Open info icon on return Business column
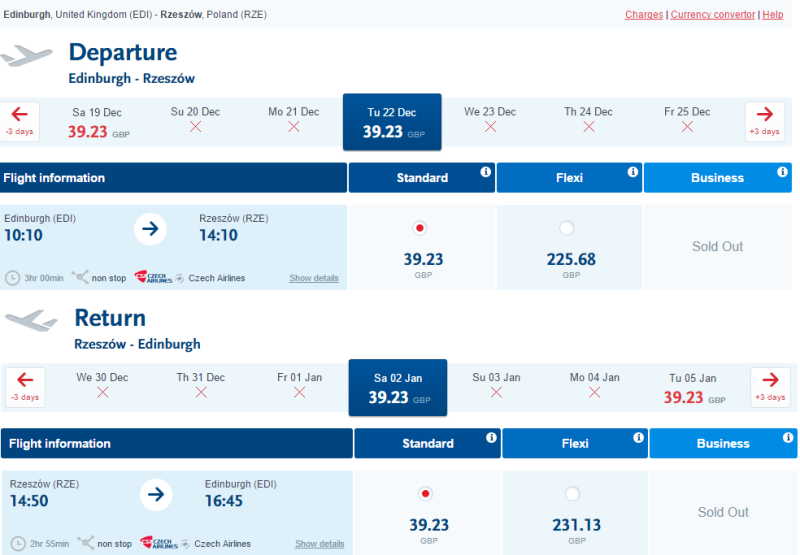The height and width of the screenshot is (555, 800). pyautogui.click(x=788, y=438)
